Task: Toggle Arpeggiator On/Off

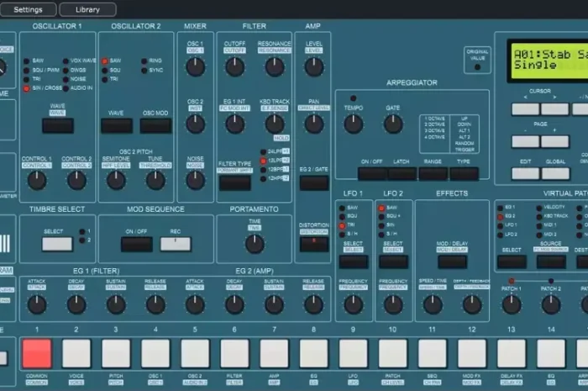Action: tap(372, 174)
